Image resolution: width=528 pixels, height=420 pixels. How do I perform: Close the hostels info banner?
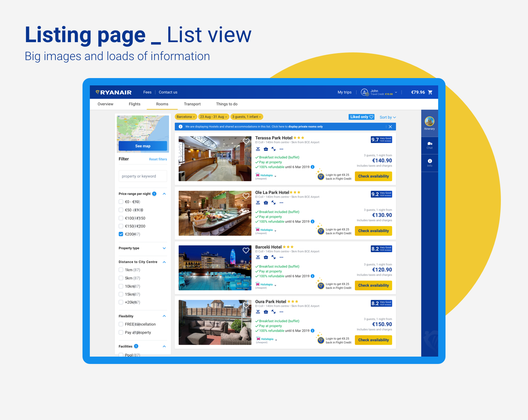[x=390, y=127]
